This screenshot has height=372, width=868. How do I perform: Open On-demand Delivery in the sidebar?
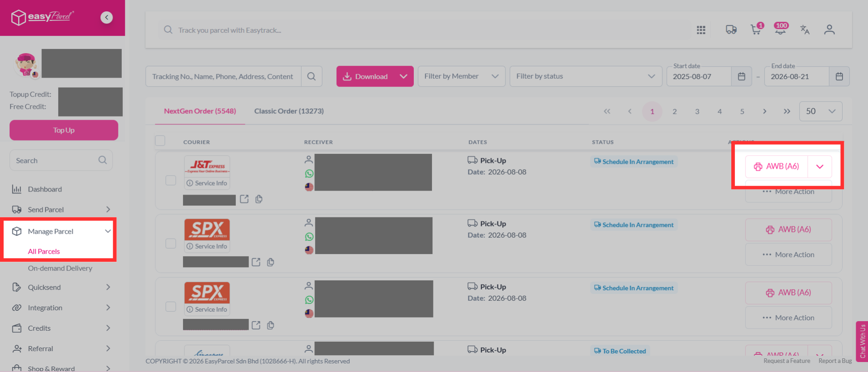tap(60, 268)
